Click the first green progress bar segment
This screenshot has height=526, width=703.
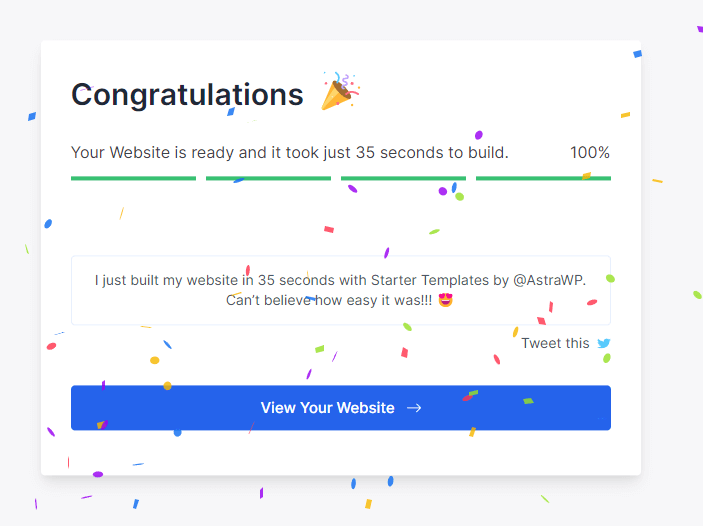pos(133,178)
